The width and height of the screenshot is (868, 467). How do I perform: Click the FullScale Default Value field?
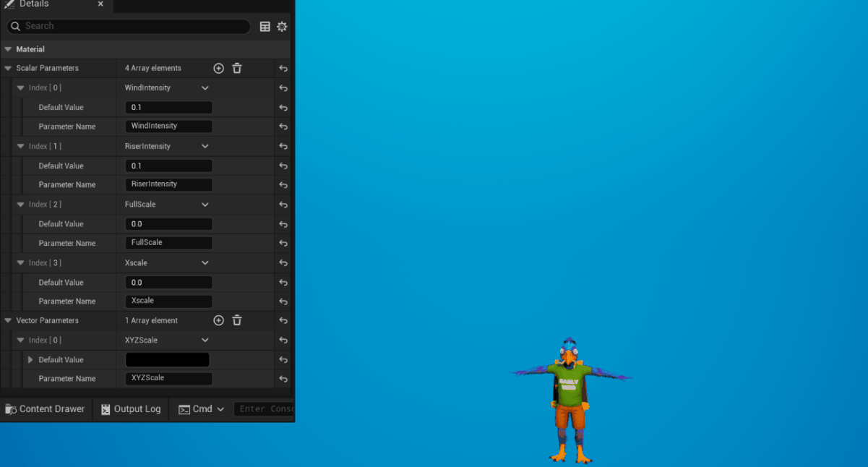coord(168,224)
